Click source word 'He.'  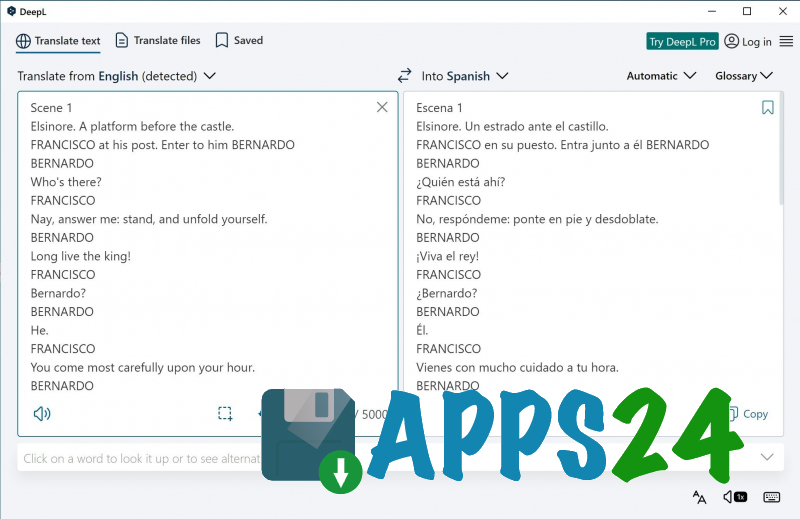39,330
